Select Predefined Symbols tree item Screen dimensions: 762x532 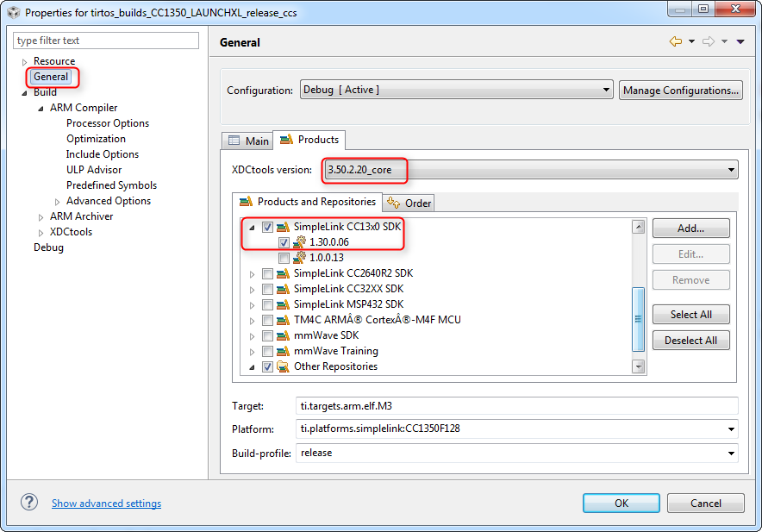[x=111, y=185]
